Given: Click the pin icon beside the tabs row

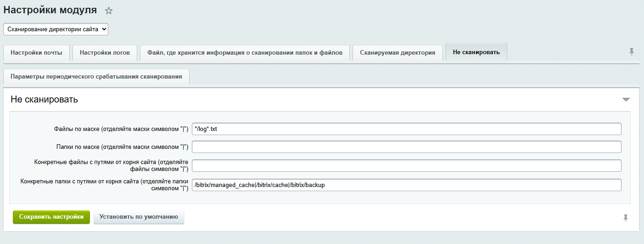Looking at the screenshot, I should [632, 52].
